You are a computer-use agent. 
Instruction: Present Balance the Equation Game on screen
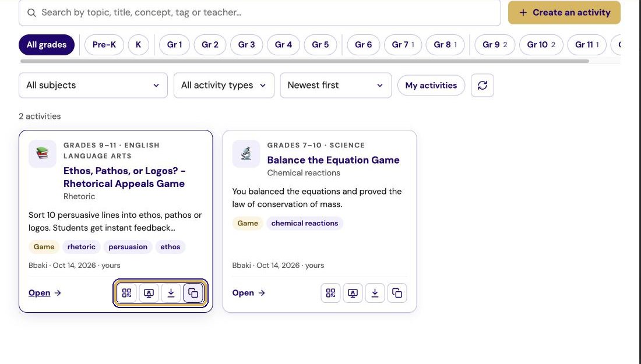(x=353, y=293)
